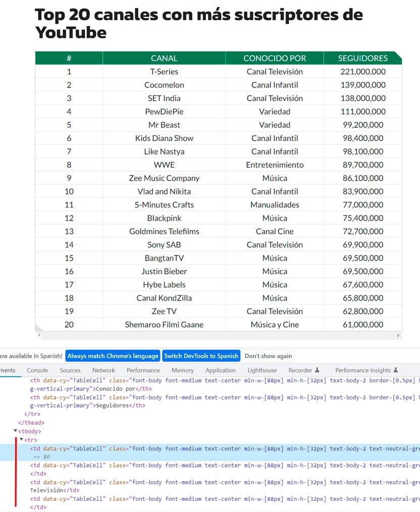Click Switch DevTools to Spanish button
420x512 pixels.
pos(201,356)
